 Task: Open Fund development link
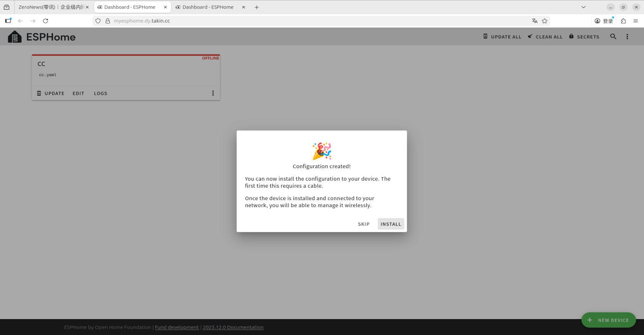point(177,327)
